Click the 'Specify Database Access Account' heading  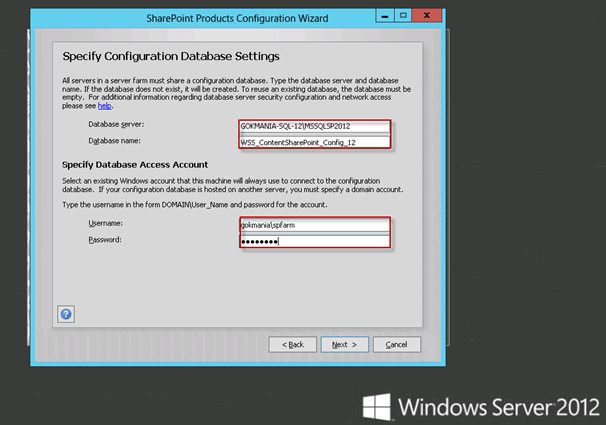pyautogui.click(x=135, y=165)
